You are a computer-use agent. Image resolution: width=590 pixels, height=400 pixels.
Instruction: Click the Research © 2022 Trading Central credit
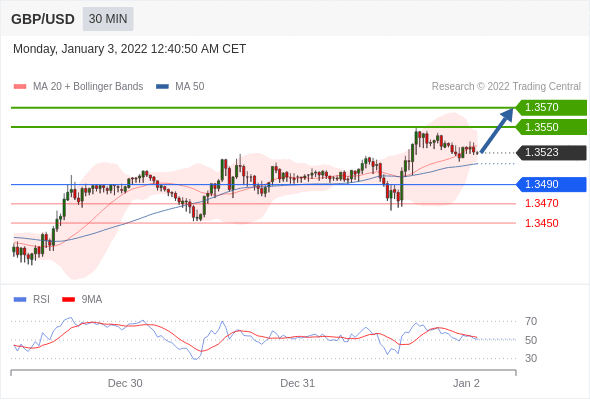point(506,87)
